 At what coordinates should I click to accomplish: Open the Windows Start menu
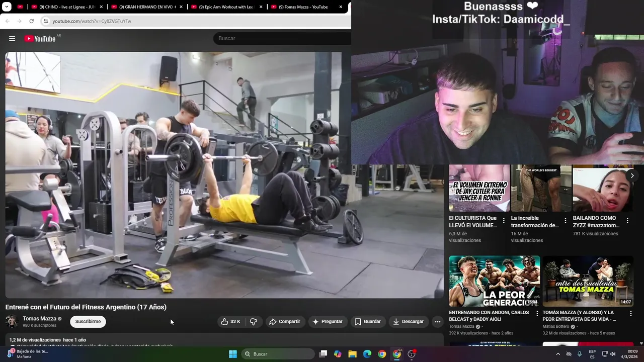[x=233, y=354]
